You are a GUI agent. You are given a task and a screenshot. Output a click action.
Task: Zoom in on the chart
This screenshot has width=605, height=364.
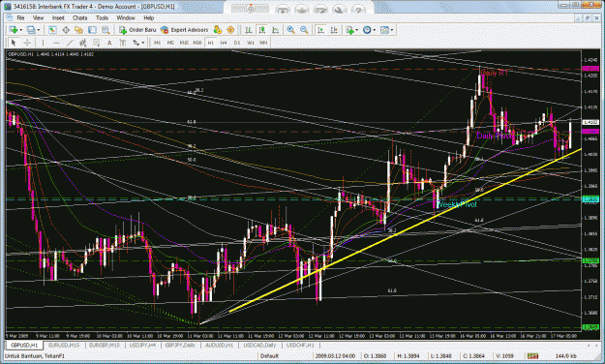pos(290,30)
